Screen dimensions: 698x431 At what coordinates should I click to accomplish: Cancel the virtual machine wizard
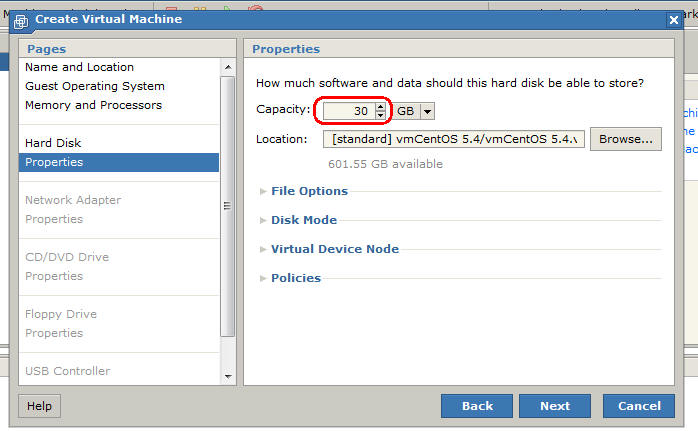(639, 406)
